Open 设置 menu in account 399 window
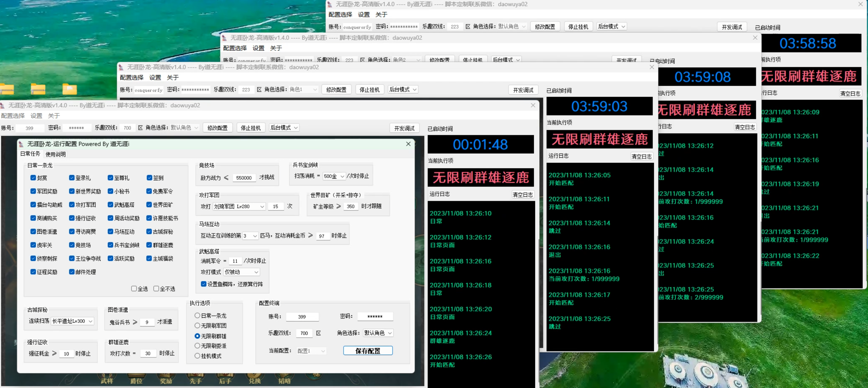This screenshot has width=868, height=388. [x=36, y=116]
